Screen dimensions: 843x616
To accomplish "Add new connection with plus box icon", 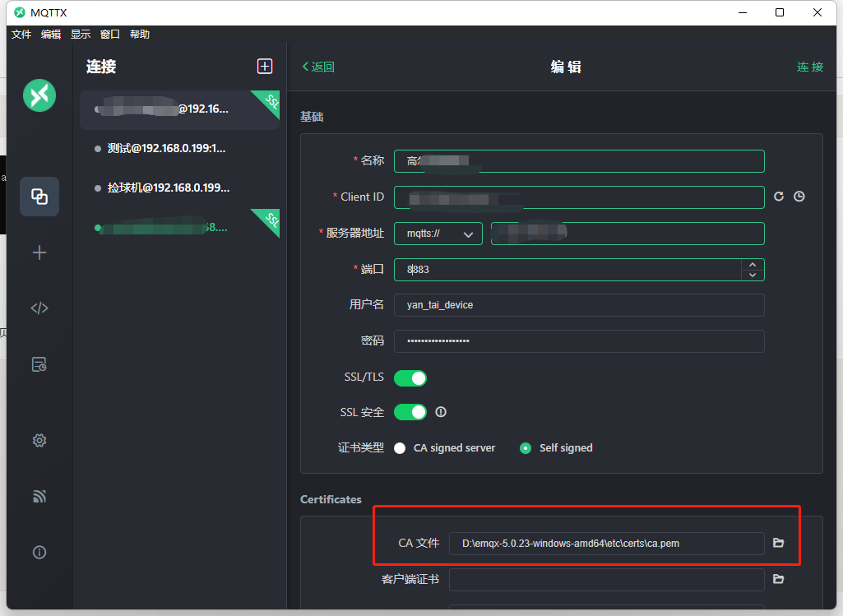I will (x=264, y=67).
